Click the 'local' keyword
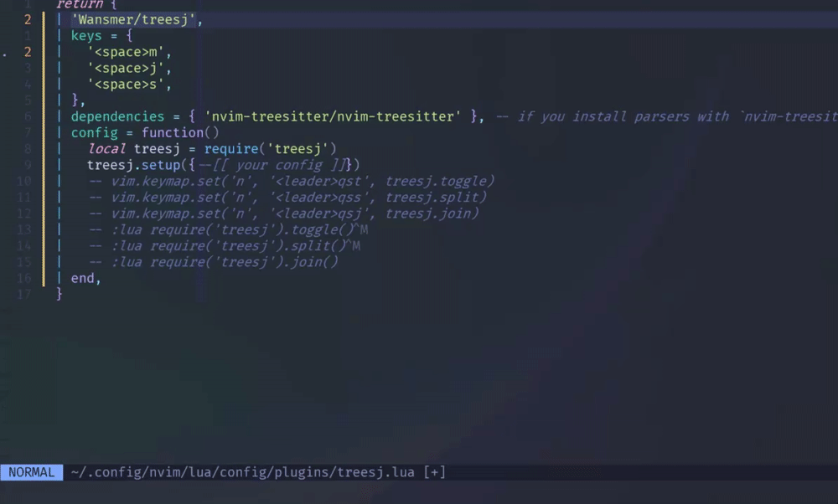Screen dimensions: 838x504 (106, 148)
